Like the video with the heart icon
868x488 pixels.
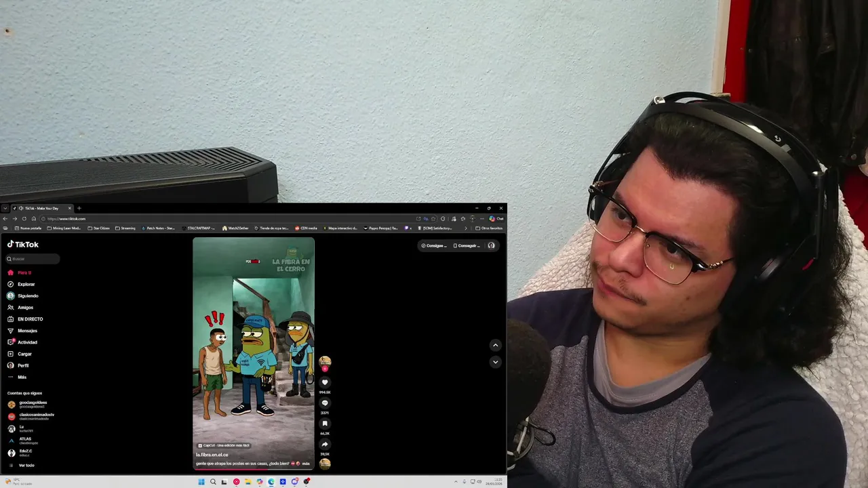click(325, 382)
